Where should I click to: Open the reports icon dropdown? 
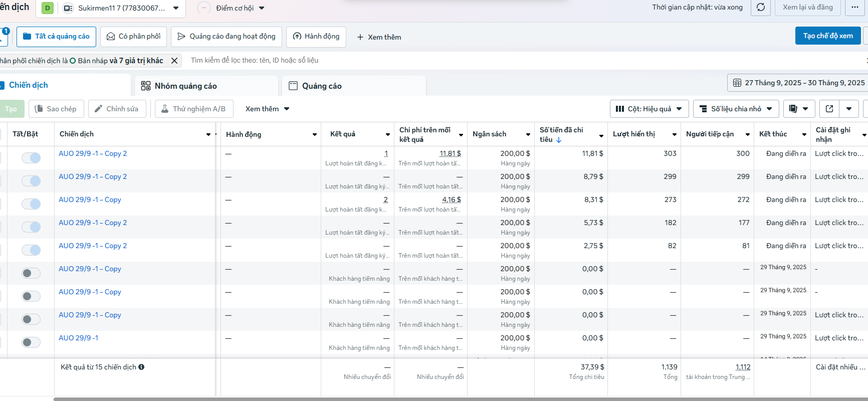click(x=798, y=109)
